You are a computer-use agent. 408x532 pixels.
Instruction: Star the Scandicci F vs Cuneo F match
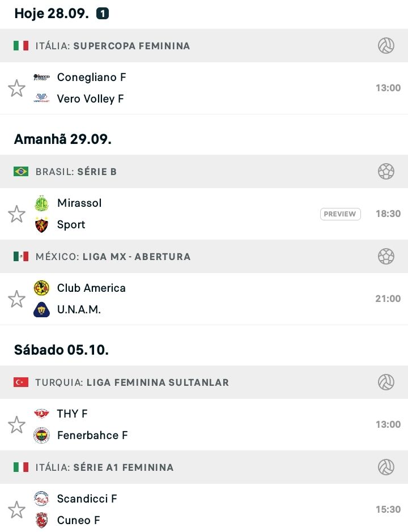coord(16,509)
